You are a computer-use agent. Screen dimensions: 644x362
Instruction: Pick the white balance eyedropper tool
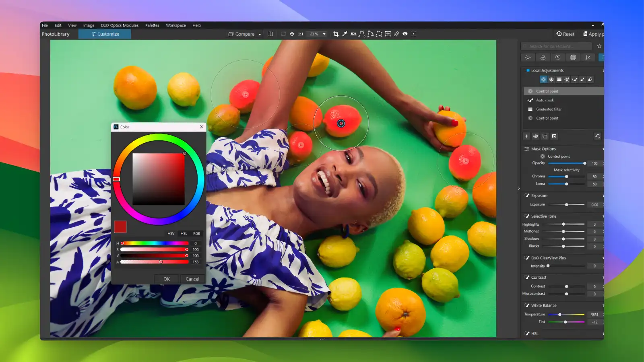pos(345,34)
